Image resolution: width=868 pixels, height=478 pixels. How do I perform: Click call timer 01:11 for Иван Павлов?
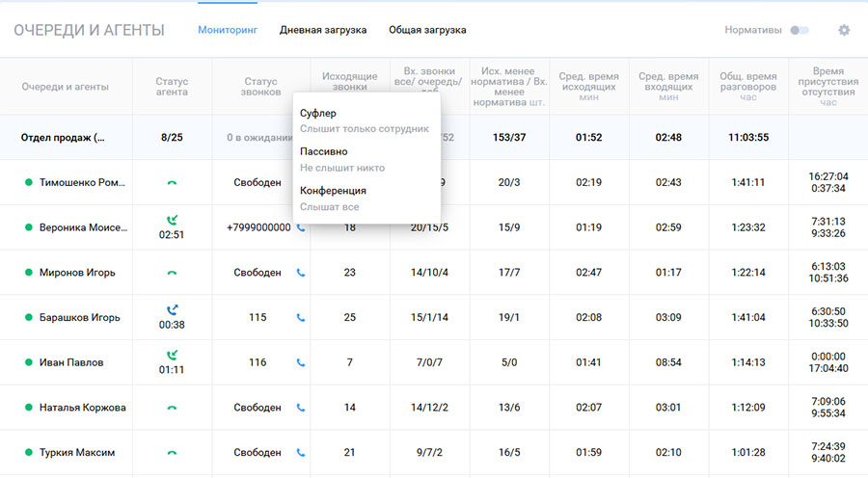tap(172, 369)
